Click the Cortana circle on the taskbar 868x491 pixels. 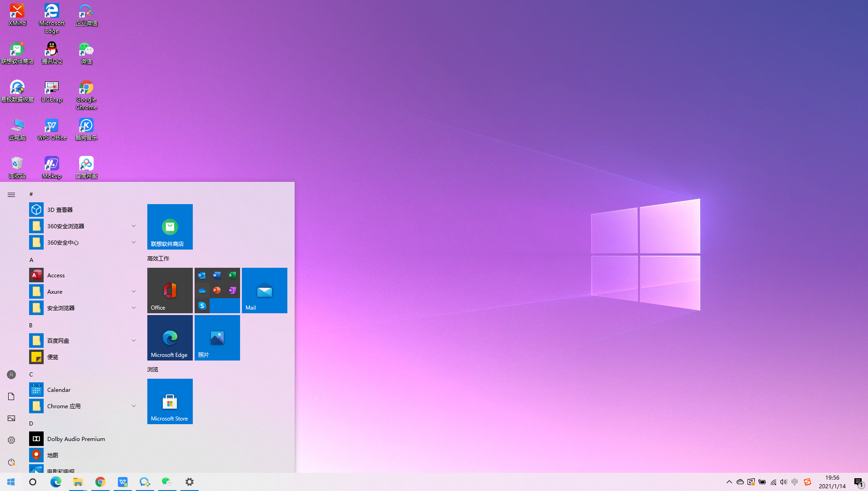pyautogui.click(x=33, y=482)
